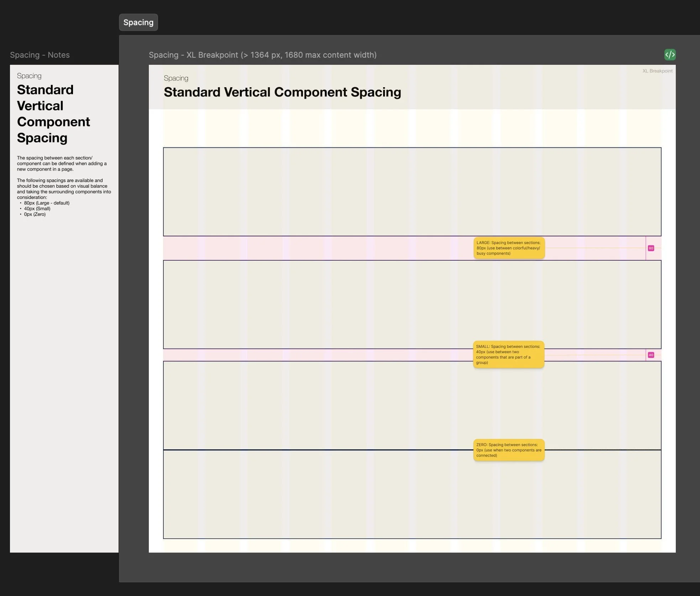Click the LARGE spacing yellow annotation note

[x=509, y=248]
